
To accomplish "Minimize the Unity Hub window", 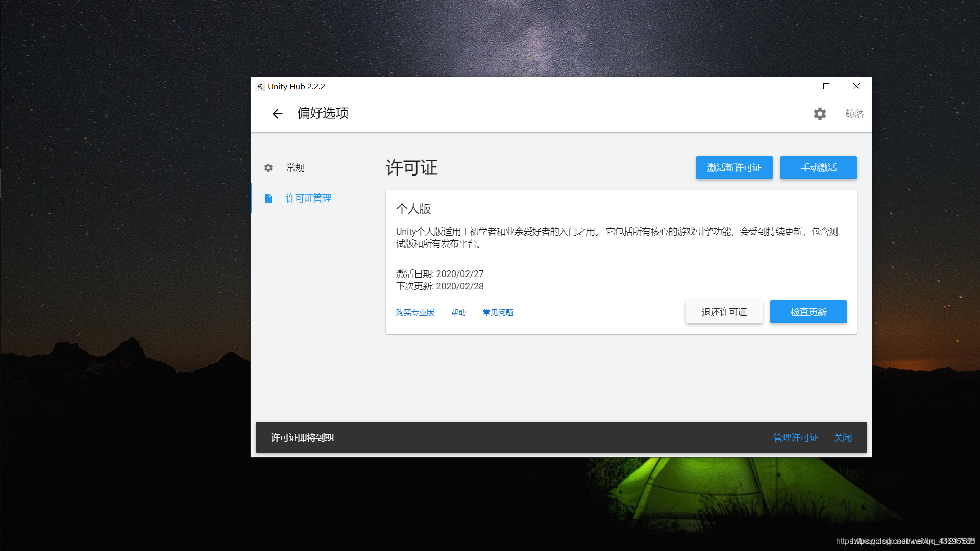I will tap(796, 87).
